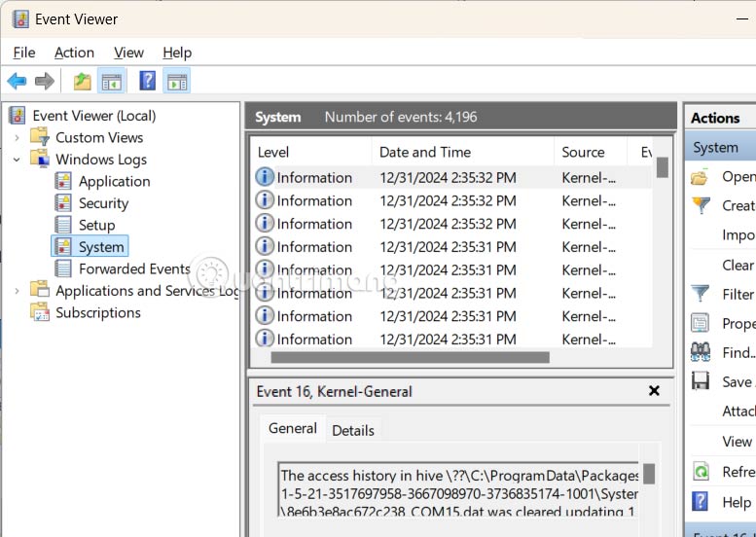Sort by the Source column header
The height and width of the screenshot is (537, 756).
click(x=591, y=153)
